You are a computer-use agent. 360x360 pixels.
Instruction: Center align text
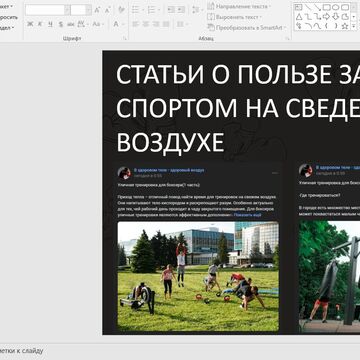pos(146,24)
